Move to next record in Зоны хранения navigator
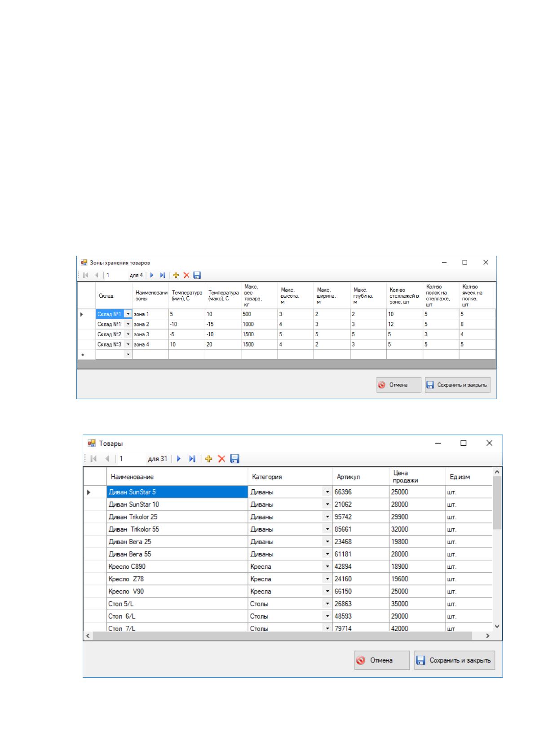535x756 pixels. 151,275
